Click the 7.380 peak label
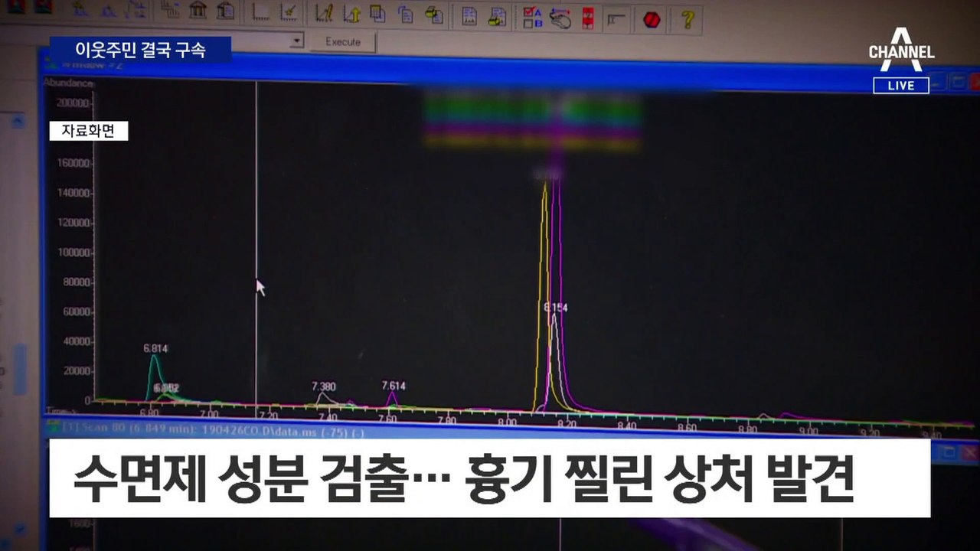Image resolution: width=980 pixels, height=551 pixels. (x=324, y=386)
